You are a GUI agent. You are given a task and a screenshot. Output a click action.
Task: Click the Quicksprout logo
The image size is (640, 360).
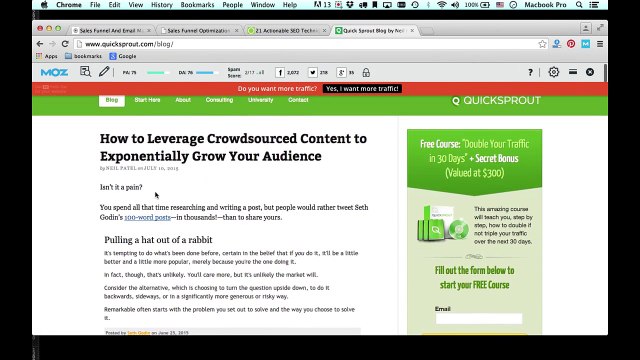[496, 100]
